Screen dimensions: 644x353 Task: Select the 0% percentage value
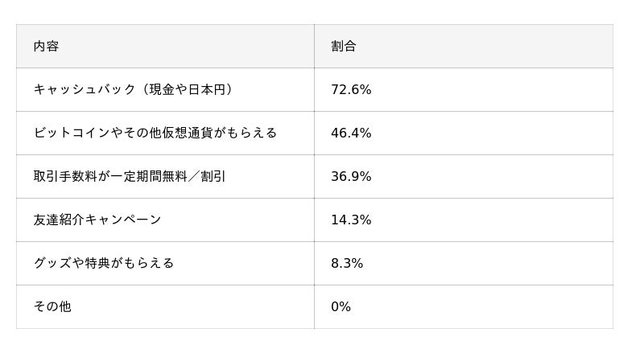[x=341, y=307]
